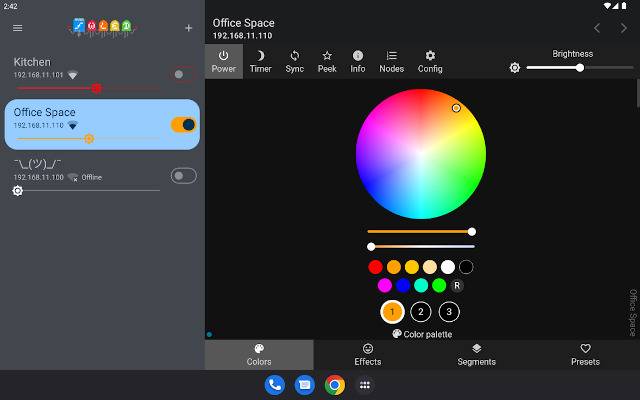The image size is (640, 400).
Task: Select the shrug emoticon device
Action: coord(102,176)
